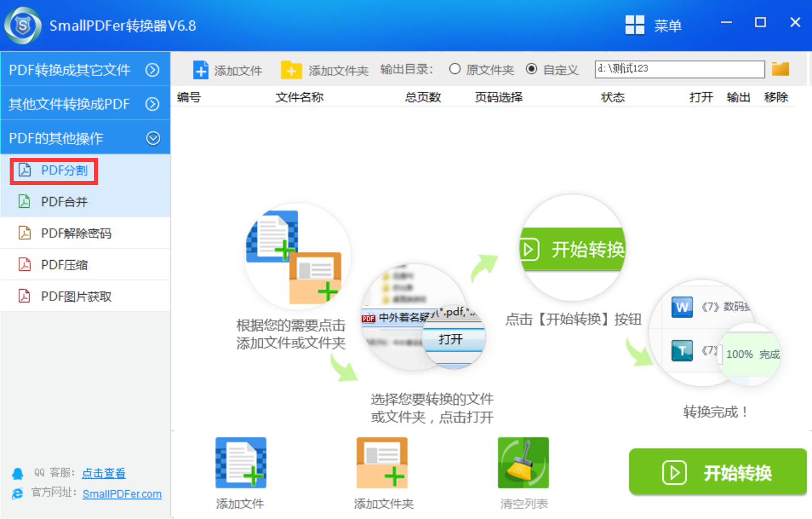The image size is (812, 519).
Task: Click the 移除 column header
Action: tap(776, 97)
